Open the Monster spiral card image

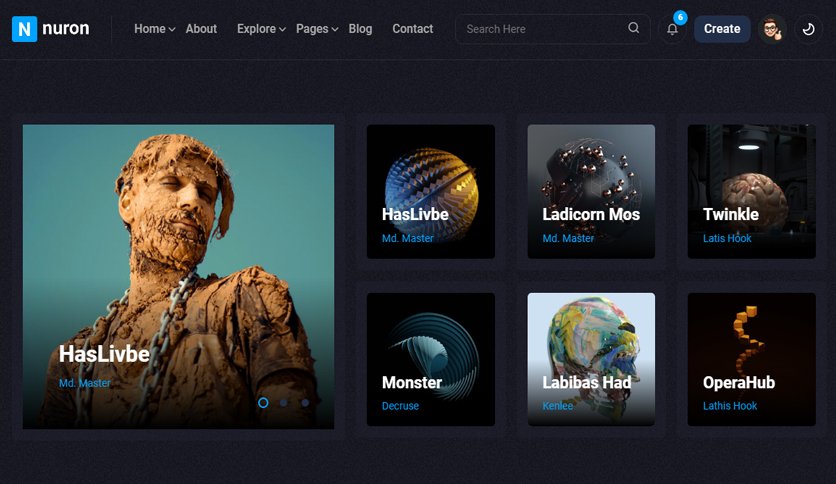[x=431, y=359]
